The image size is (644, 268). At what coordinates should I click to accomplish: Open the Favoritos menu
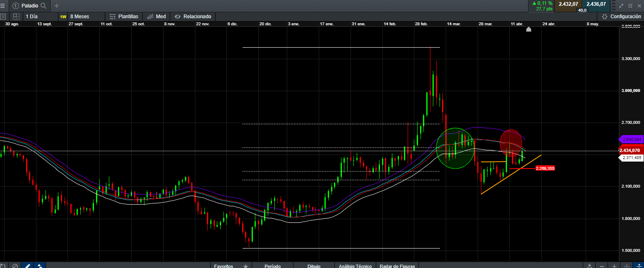coord(223,266)
